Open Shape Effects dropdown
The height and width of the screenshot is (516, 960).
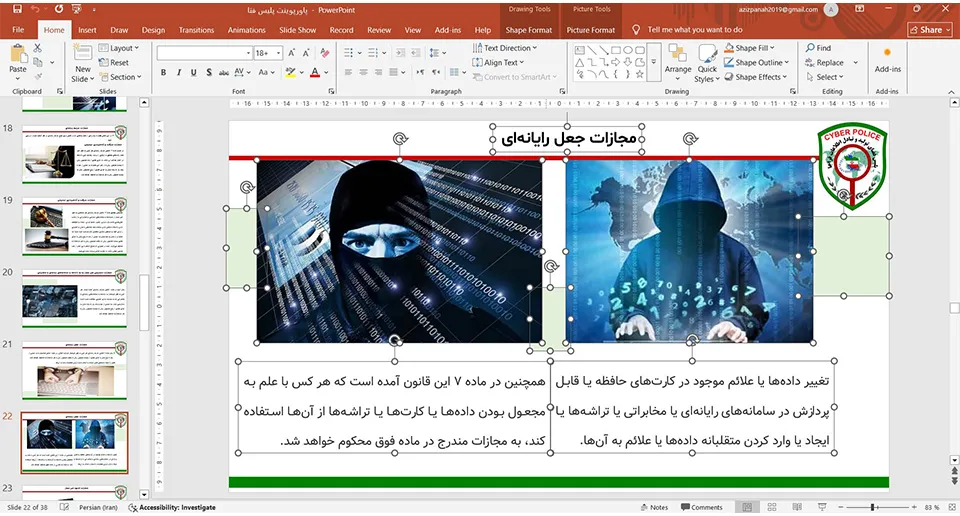756,77
